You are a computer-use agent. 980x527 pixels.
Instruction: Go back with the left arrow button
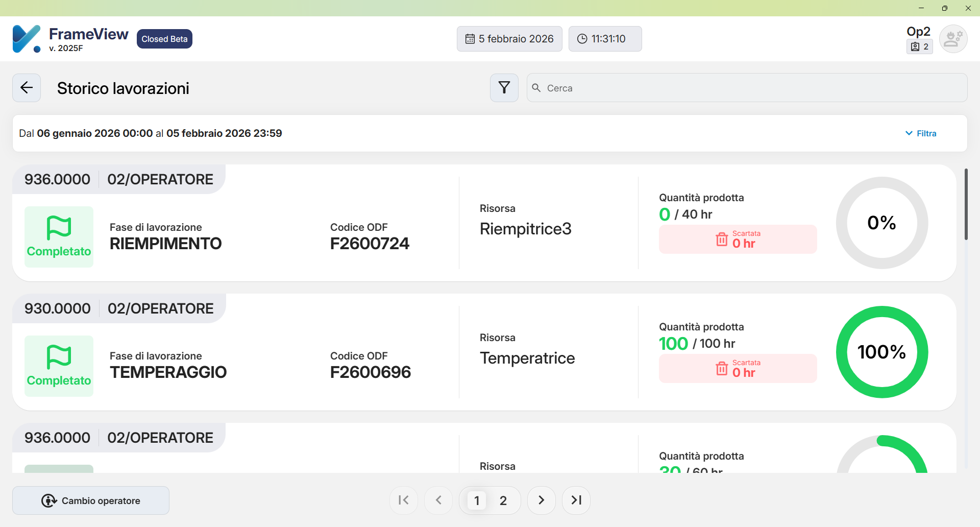coord(27,88)
